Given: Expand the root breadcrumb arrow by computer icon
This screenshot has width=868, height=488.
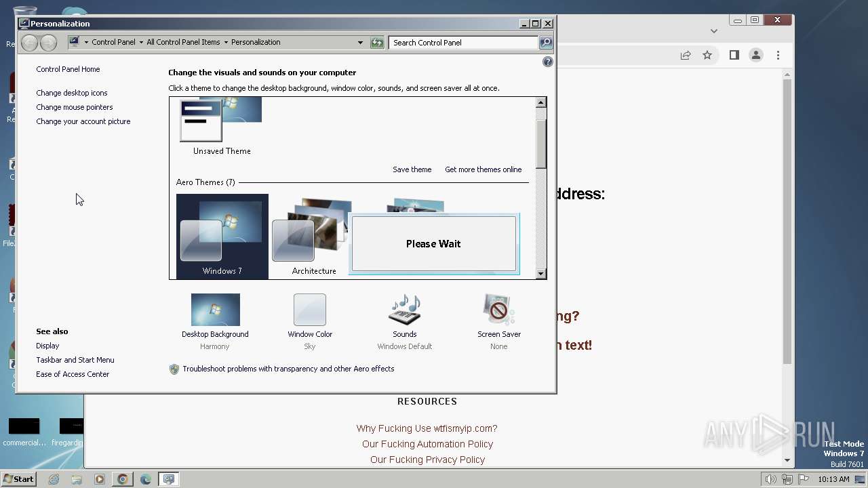Looking at the screenshot, I should click(86, 43).
